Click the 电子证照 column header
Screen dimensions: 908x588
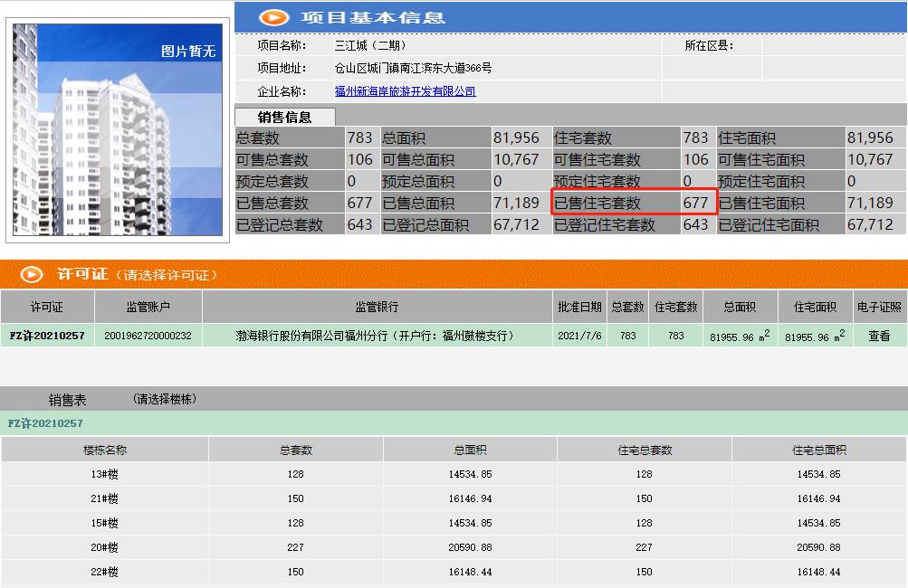point(879,308)
